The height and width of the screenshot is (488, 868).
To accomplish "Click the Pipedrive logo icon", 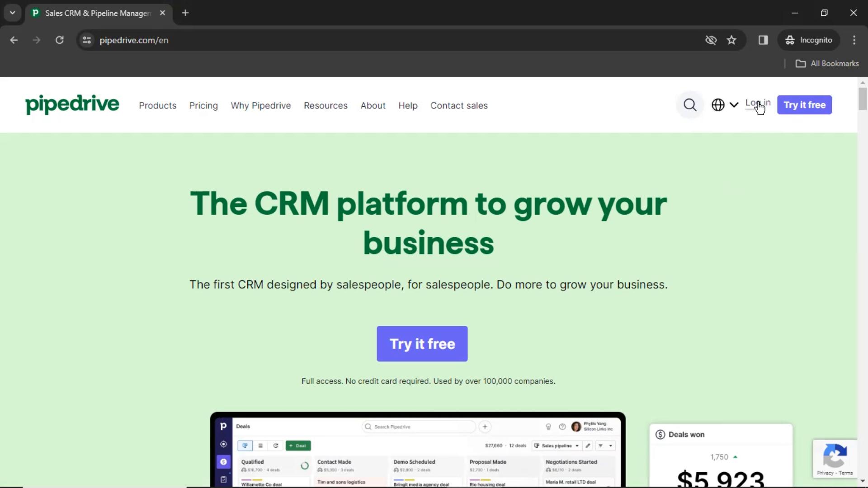I will pyautogui.click(x=71, y=105).
